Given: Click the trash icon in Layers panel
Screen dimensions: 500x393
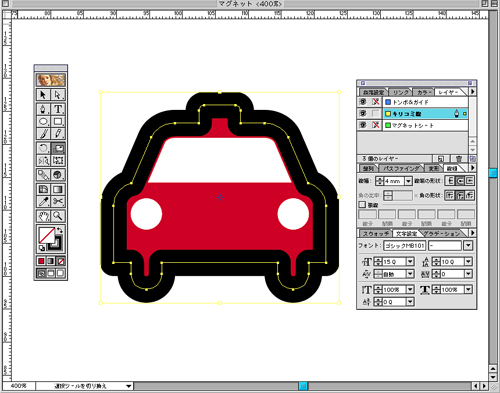Looking at the screenshot, I should [x=459, y=159].
